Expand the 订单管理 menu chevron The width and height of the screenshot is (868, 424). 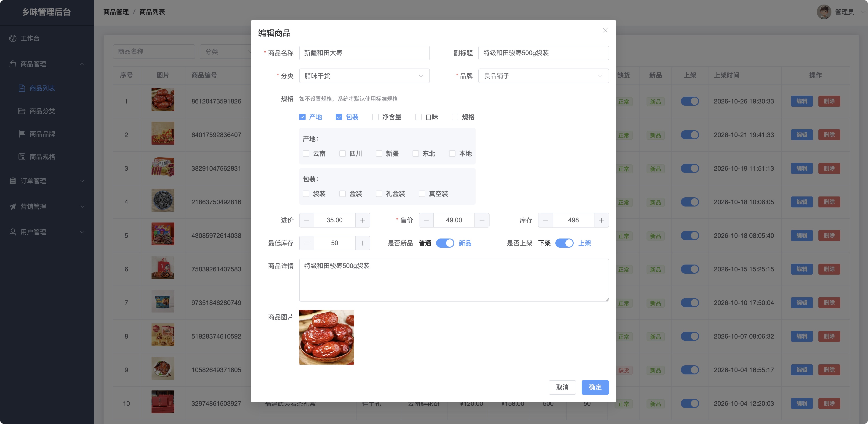[x=82, y=181]
